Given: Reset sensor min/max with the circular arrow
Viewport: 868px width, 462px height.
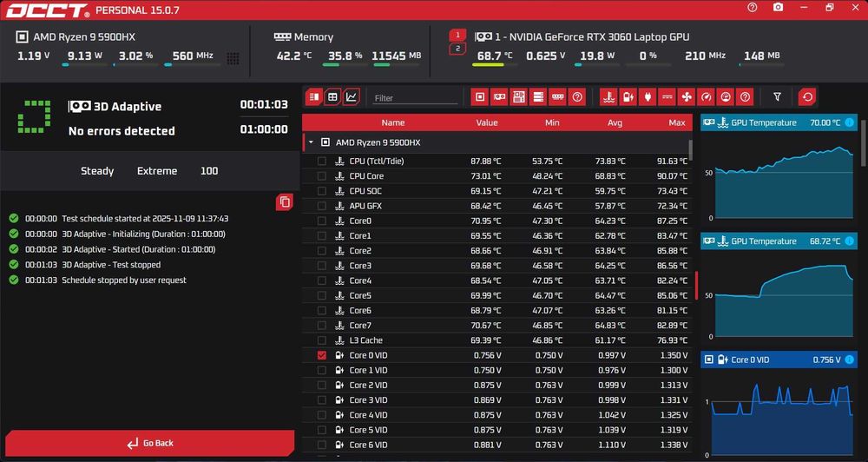Looking at the screenshot, I should tap(807, 97).
